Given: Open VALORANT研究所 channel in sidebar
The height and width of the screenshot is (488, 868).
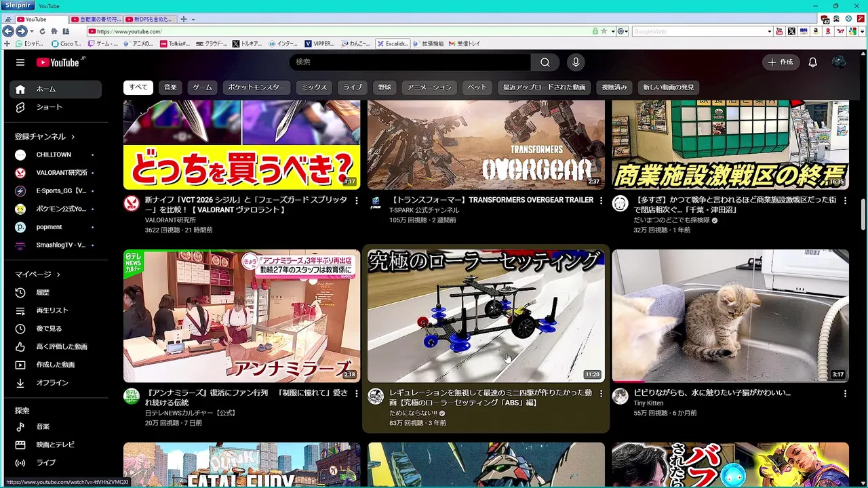Looking at the screenshot, I should (x=56, y=173).
